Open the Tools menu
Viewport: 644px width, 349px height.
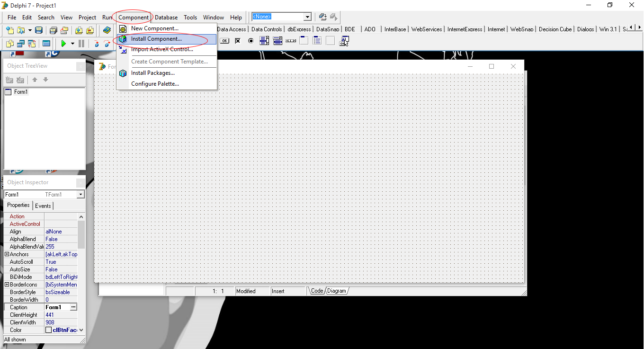[190, 18]
